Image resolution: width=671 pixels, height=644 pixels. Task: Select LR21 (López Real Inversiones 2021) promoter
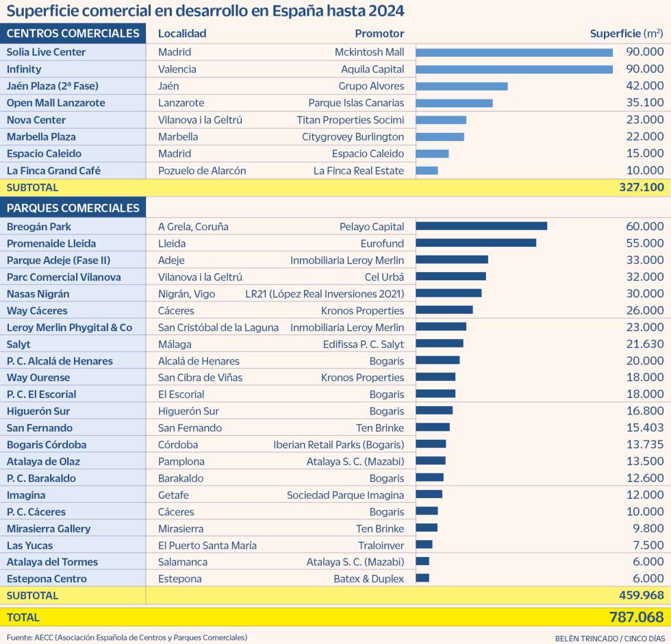[325, 294]
